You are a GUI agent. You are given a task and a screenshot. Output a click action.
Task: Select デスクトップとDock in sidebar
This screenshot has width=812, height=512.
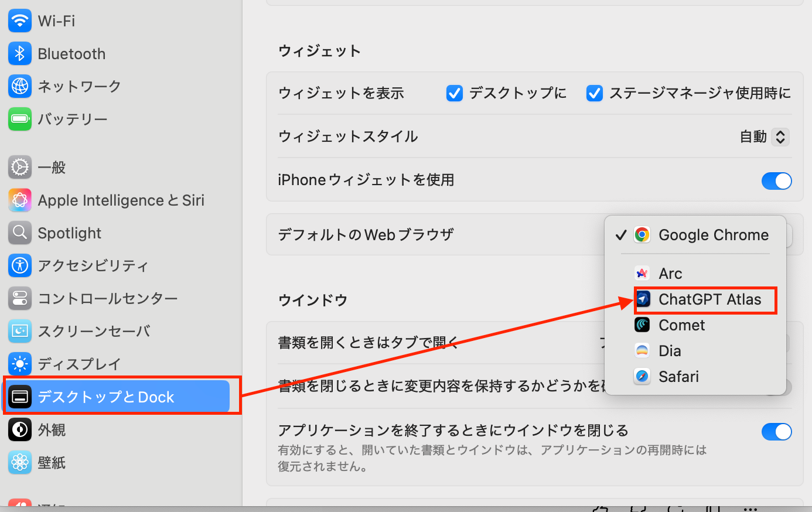[x=117, y=397]
